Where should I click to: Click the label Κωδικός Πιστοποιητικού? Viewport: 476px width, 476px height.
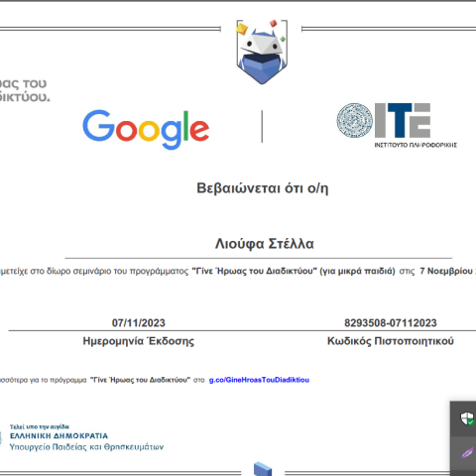click(x=391, y=341)
